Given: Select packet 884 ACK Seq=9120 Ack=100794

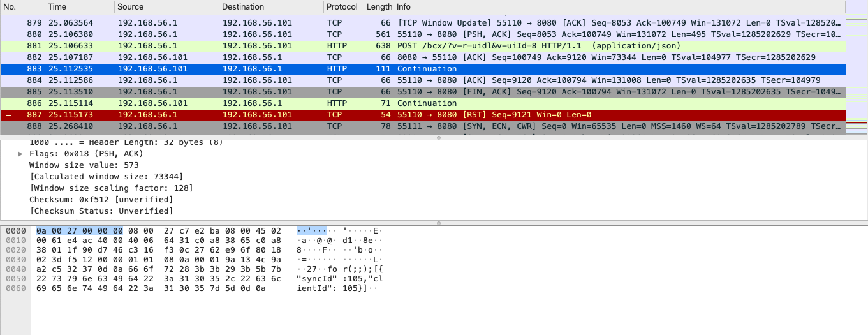Looking at the screenshot, I should (x=423, y=80).
